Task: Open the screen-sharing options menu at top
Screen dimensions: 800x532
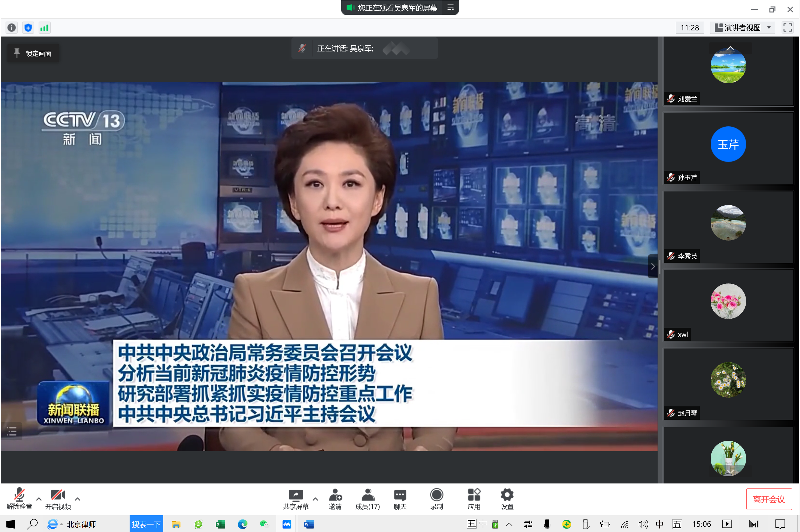Action: (x=451, y=7)
